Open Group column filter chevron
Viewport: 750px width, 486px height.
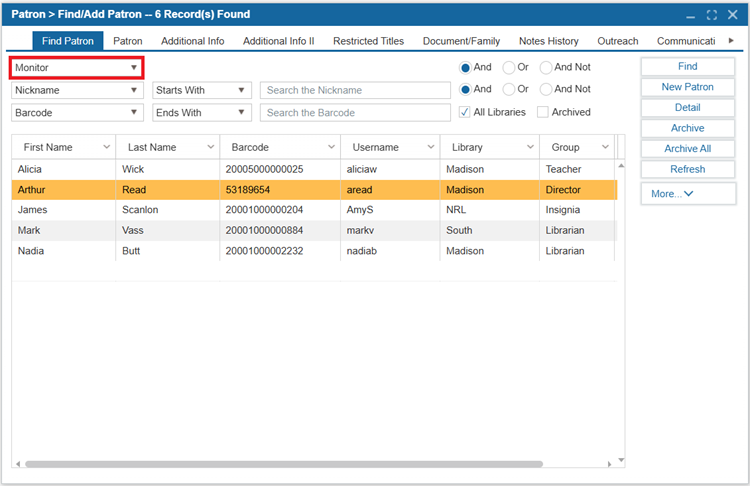[x=605, y=147]
